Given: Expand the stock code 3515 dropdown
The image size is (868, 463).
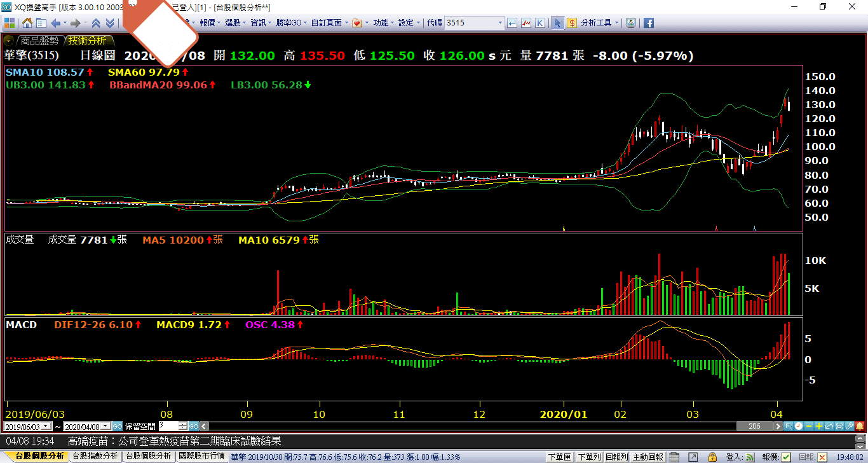Looking at the screenshot, I should (x=500, y=23).
